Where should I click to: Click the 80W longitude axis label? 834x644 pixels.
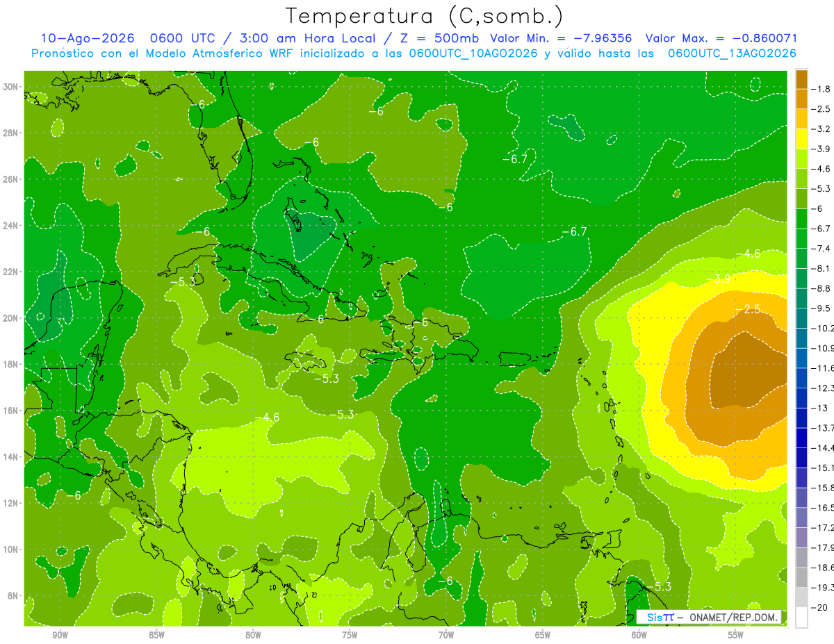[x=253, y=636]
